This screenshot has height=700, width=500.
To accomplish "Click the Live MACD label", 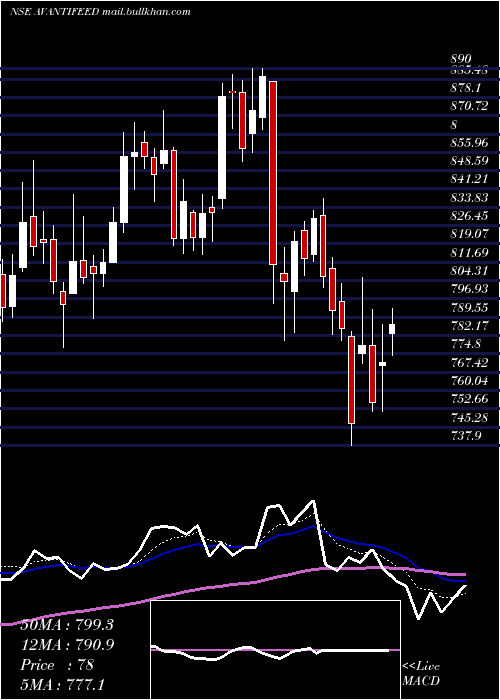I will click(x=421, y=673).
